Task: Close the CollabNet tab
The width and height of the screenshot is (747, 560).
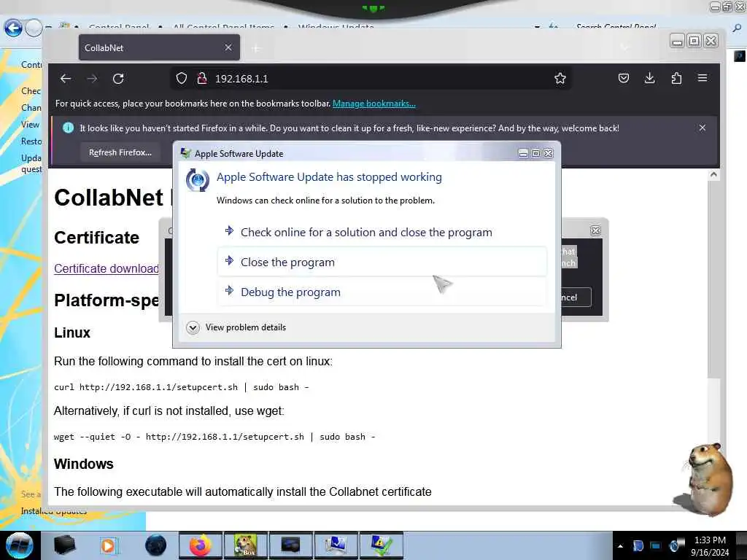Action: (228, 47)
